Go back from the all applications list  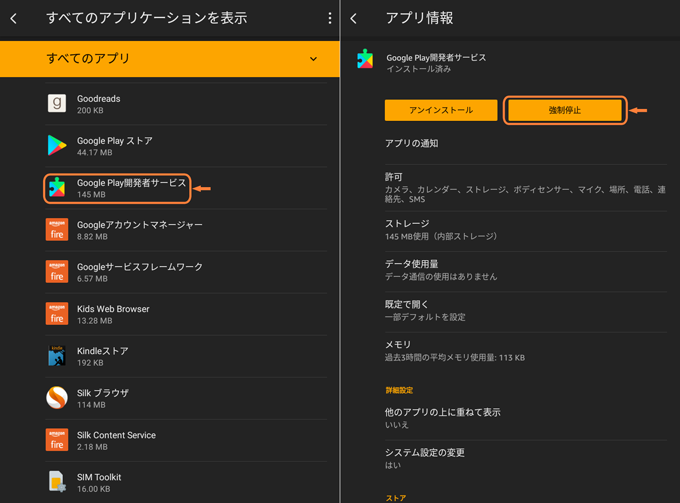click(13, 18)
